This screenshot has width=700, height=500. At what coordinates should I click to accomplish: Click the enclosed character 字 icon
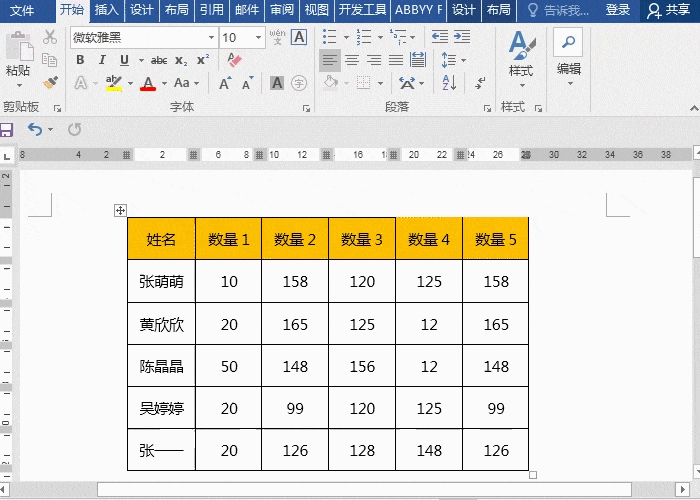[299, 83]
